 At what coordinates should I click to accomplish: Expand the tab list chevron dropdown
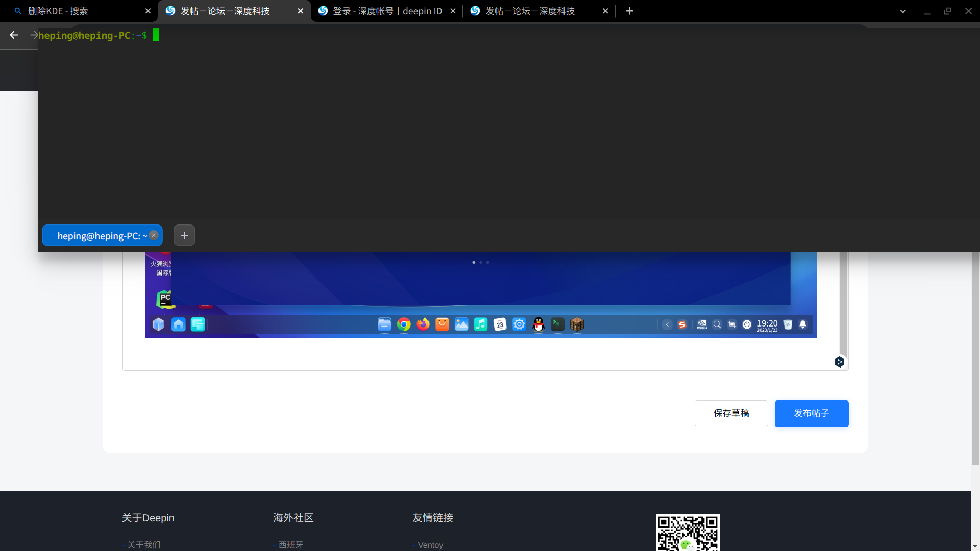pos(903,11)
